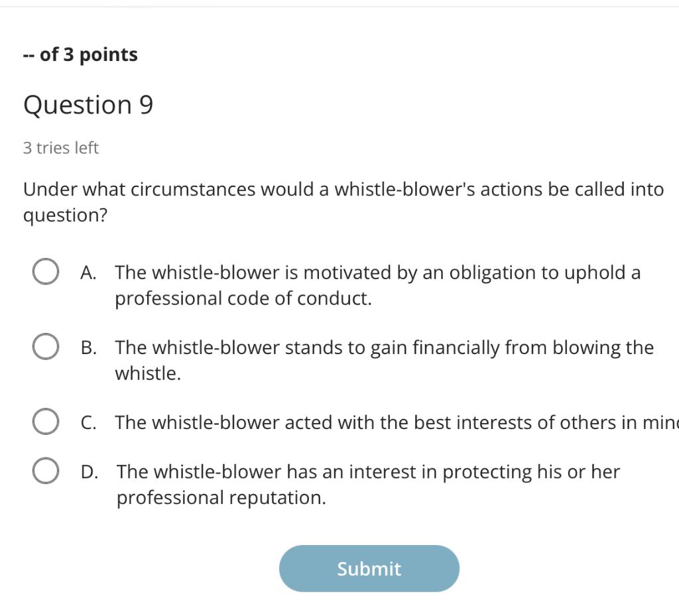
Task: Click the letter label 'A.'
Action: (x=87, y=272)
